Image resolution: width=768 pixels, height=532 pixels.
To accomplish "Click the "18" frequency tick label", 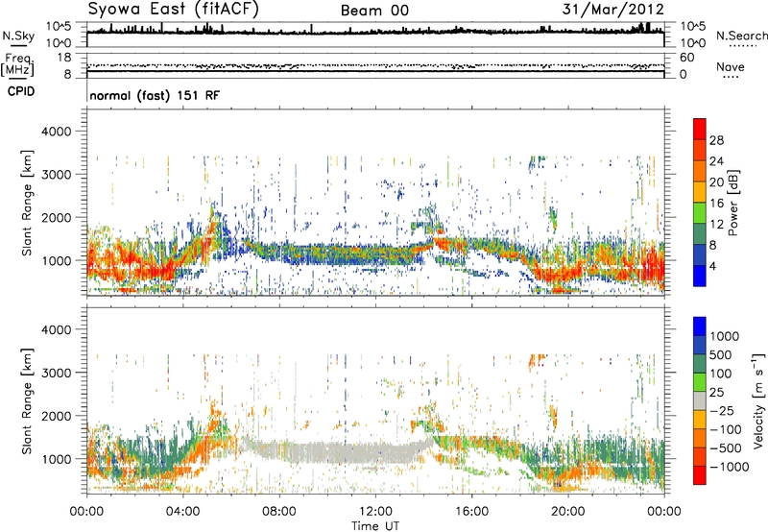I will pyautogui.click(x=64, y=58).
